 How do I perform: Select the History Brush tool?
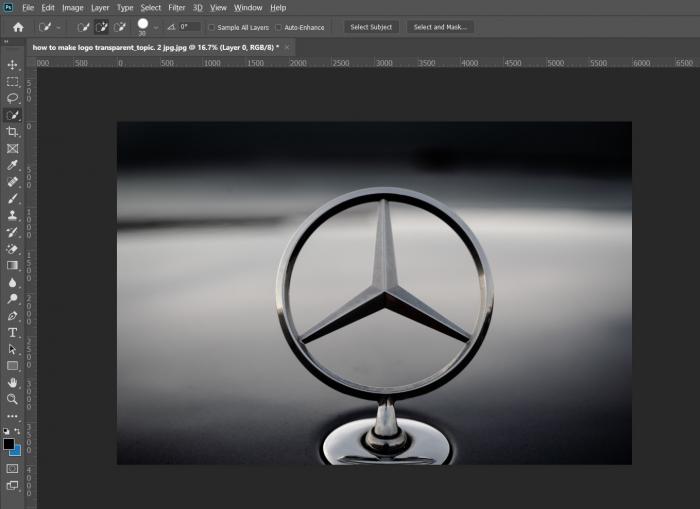pos(12,232)
